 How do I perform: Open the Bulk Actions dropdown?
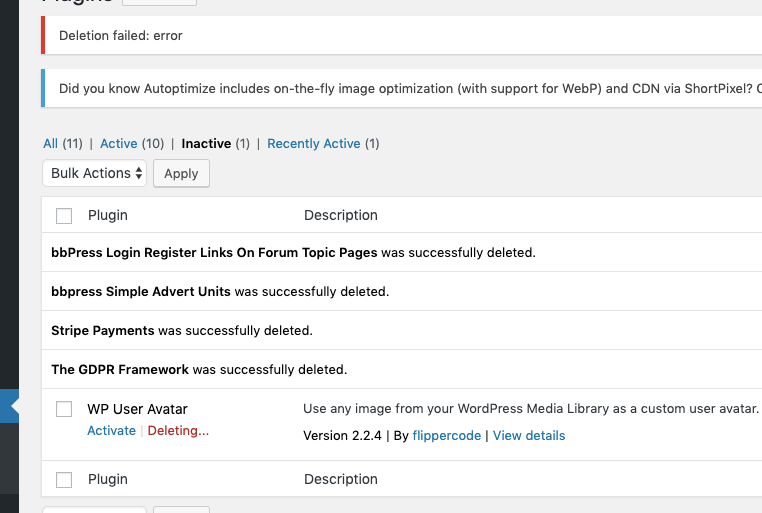(95, 173)
